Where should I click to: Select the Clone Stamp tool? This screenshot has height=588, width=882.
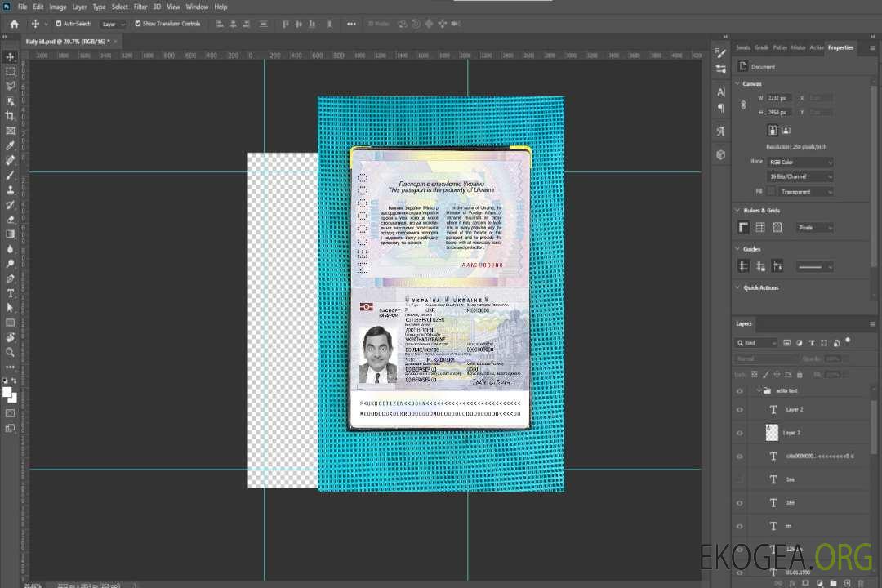pyautogui.click(x=10, y=189)
